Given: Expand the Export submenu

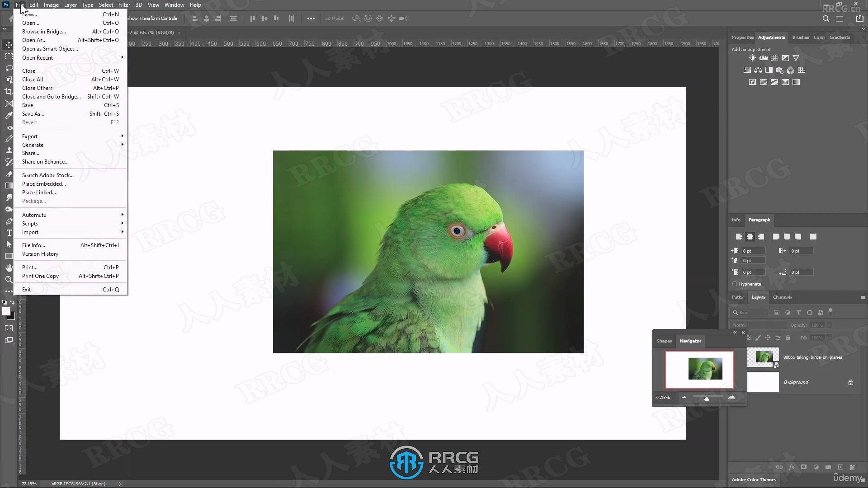Looking at the screenshot, I should coord(71,136).
